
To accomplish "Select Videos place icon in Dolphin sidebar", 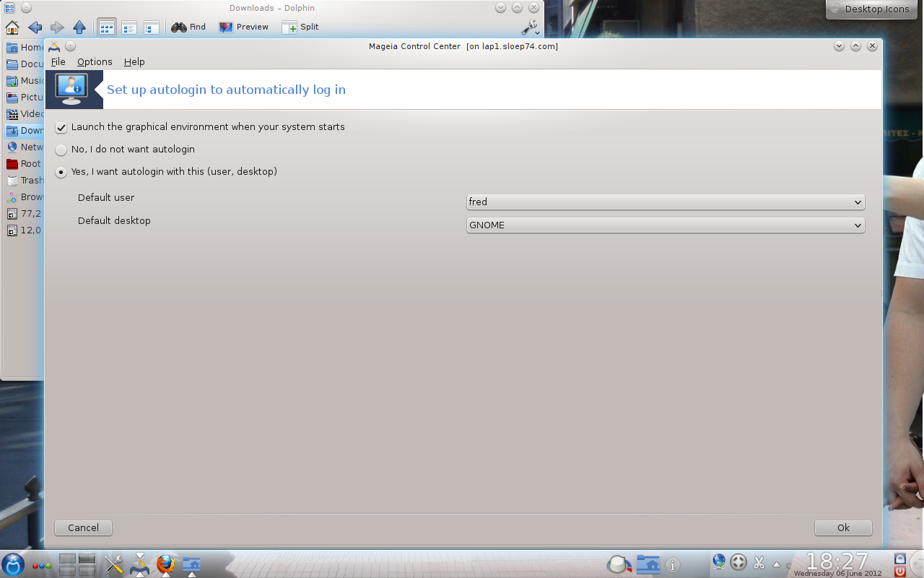I will click(12, 114).
